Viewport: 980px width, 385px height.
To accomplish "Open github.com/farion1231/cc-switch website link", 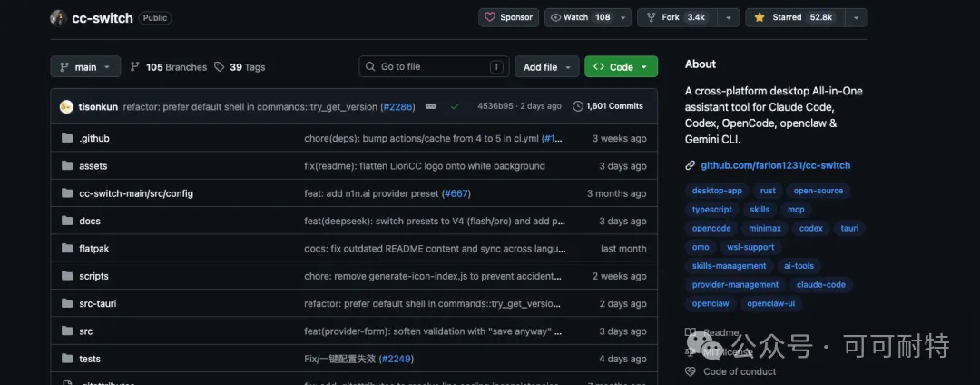I will (x=775, y=165).
